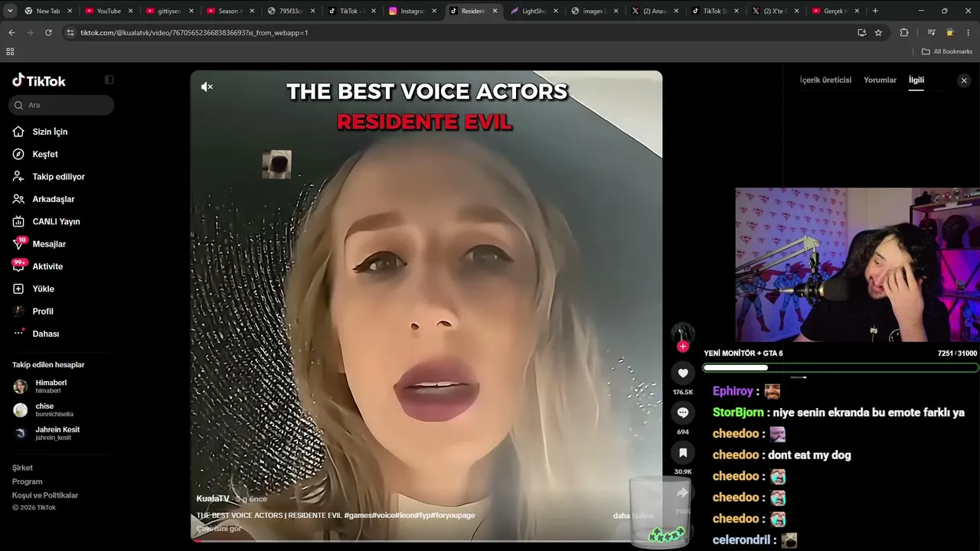Switch to YouTube browser tab
The height and width of the screenshot is (551, 980).
click(107, 11)
